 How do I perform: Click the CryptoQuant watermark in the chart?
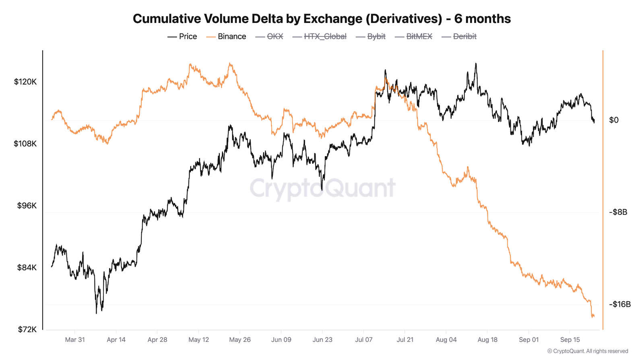(322, 188)
